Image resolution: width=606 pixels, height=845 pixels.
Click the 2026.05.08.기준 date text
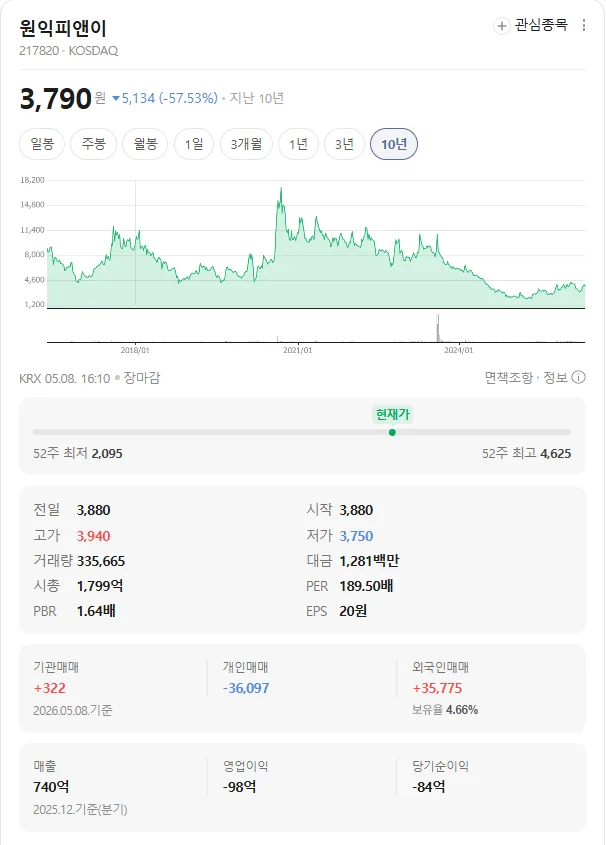(73, 710)
